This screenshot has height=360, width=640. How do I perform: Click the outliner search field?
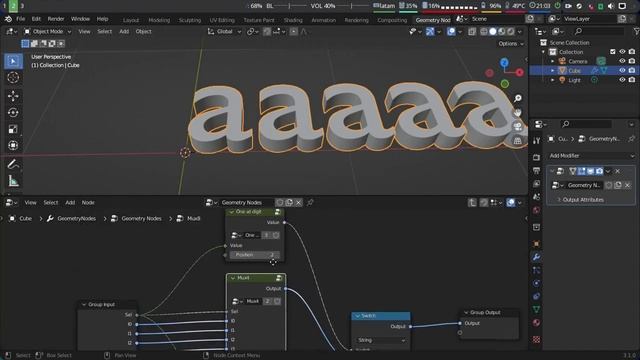tap(598, 31)
